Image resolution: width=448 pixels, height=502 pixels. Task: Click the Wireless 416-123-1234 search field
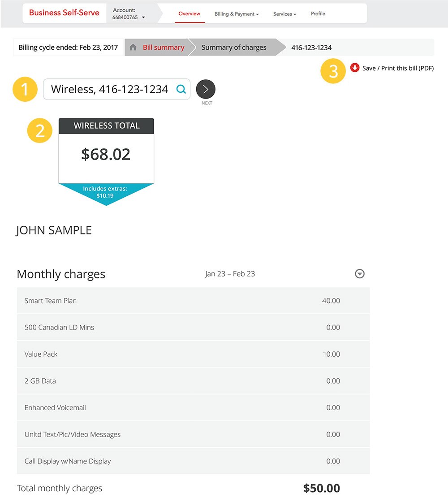110,89
